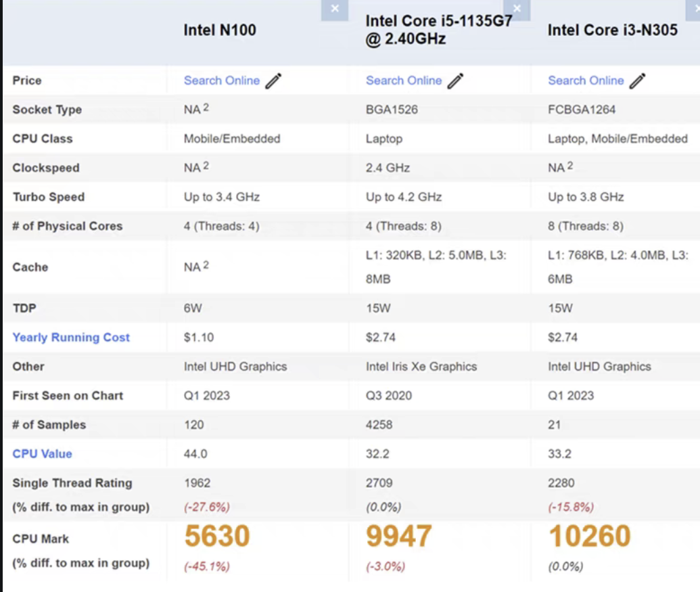This screenshot has height=592, width=700.
Task: Click the L1: 768KB cache value
Action: [x=618, y=267]
